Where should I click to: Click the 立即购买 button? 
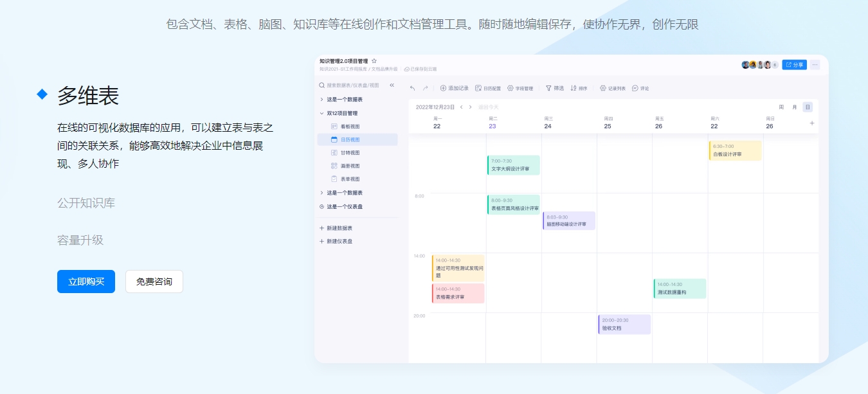[x=86, y=282]
